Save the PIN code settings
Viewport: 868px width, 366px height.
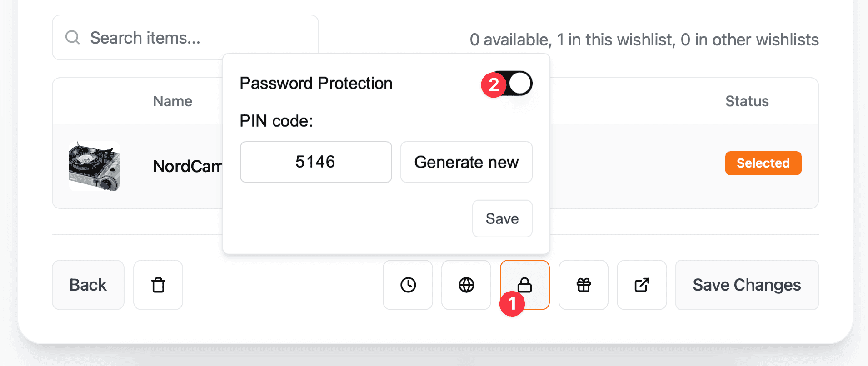coord(502,218)
